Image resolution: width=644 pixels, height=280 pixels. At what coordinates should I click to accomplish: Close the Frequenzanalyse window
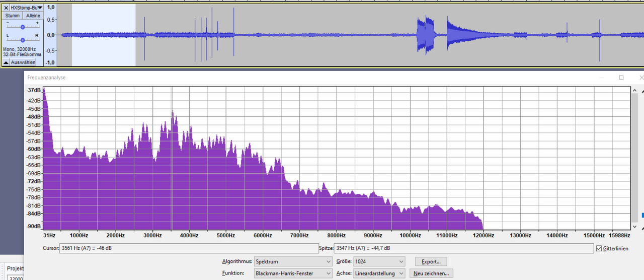point(641,78)
